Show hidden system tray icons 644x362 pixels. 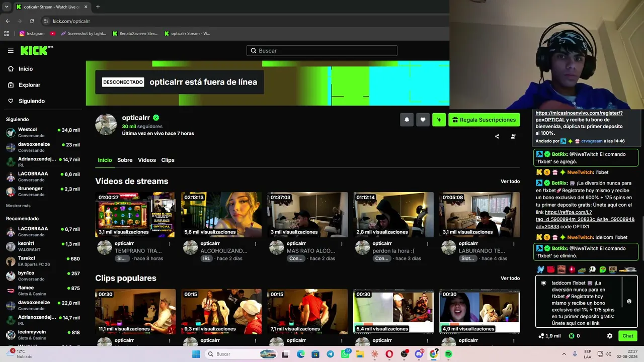click(564, 354)
